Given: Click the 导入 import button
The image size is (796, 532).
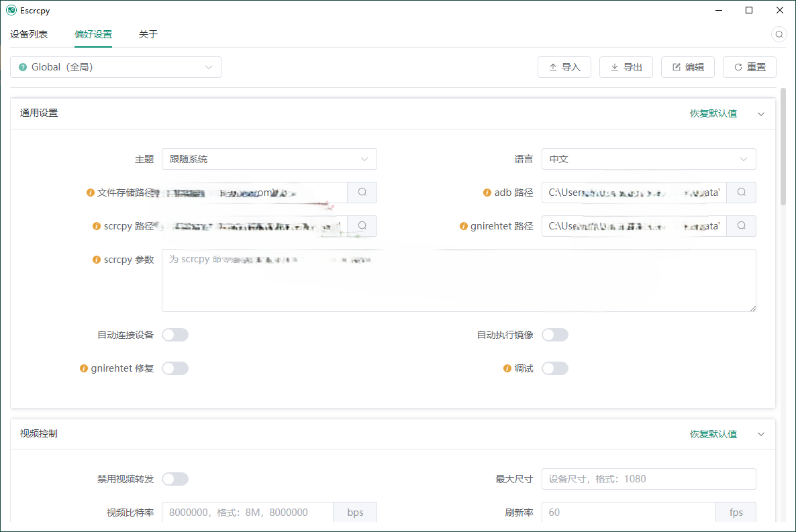Looking at the screenshot, I should 564,67.
